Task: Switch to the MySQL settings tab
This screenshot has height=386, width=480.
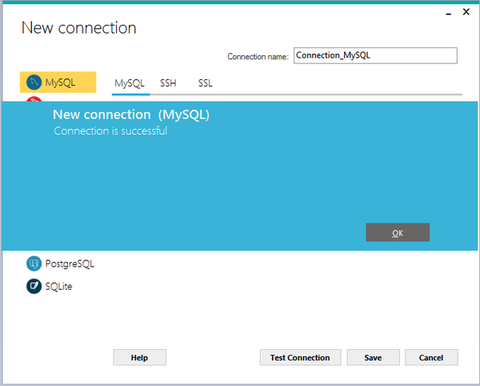Action: point(130,83)
